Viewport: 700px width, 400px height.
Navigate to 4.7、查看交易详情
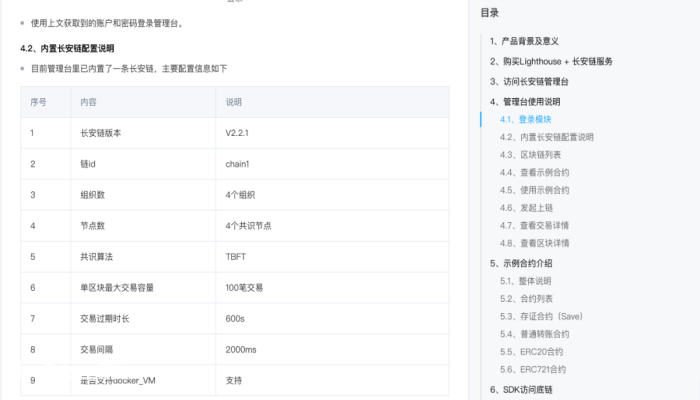[534, 225]
